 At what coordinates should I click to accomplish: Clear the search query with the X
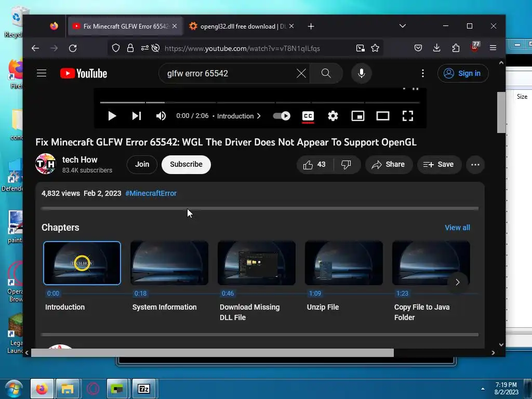301,73
